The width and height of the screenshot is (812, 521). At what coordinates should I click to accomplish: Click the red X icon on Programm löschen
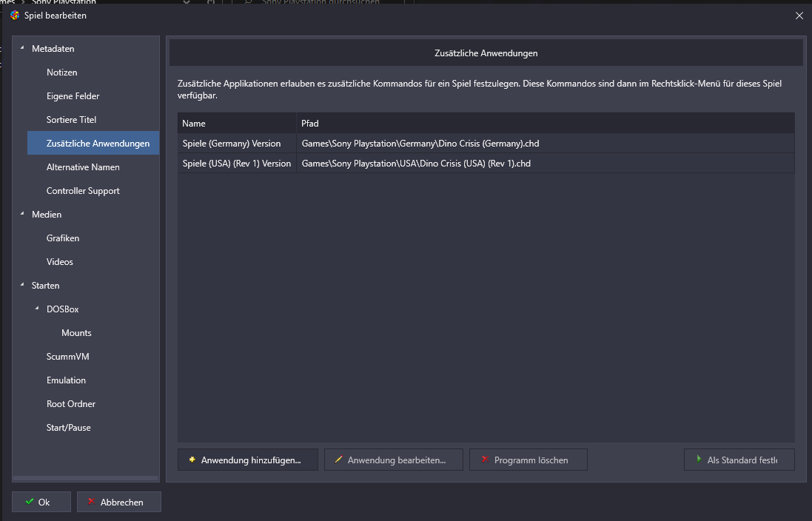(x=486, y=460)
